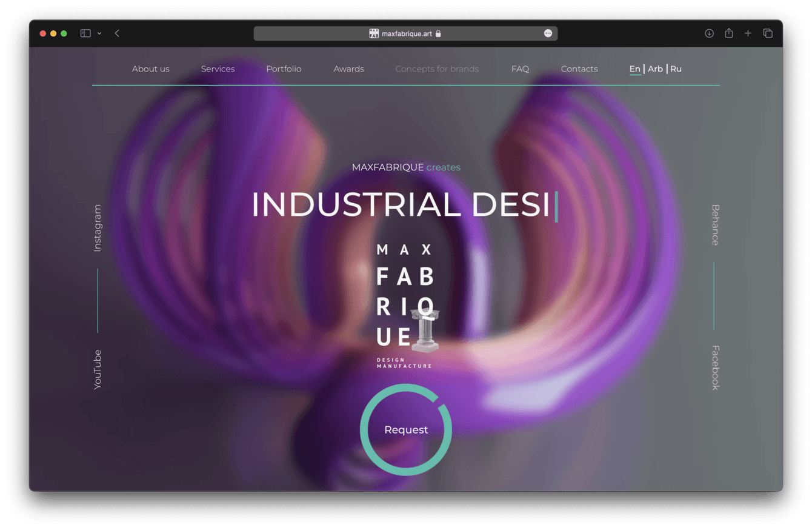Select the En language option
This screenshot has width=812, height=530.
pyautogui.click(x=635, y=69)
